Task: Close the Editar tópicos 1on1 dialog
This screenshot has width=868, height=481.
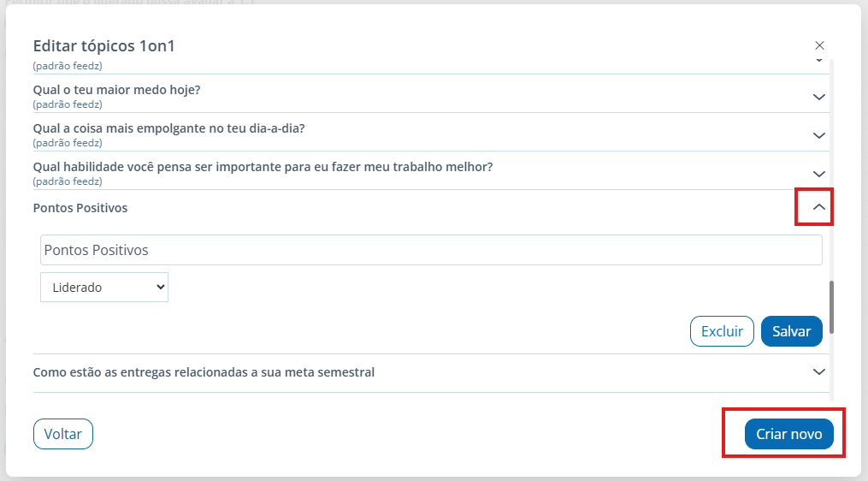Action: [x=819, y=45]
